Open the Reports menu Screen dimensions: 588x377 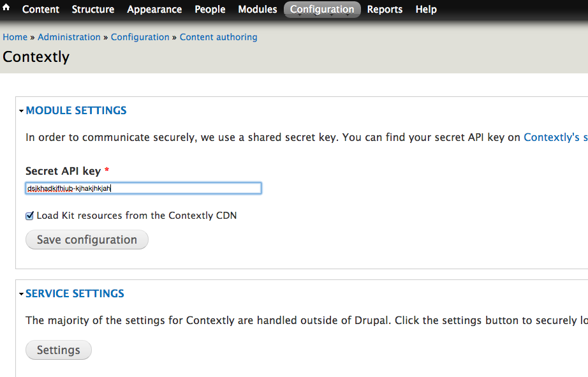point(385,10)
